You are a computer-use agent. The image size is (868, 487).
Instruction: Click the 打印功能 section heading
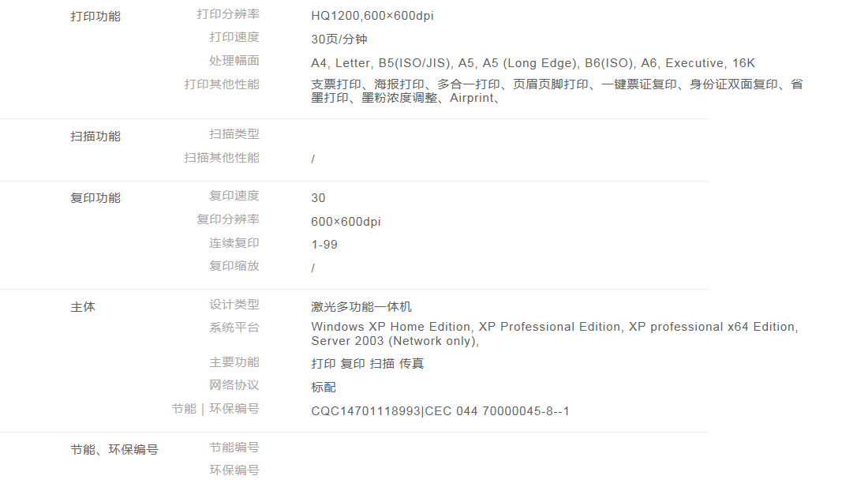click(95, 16)
